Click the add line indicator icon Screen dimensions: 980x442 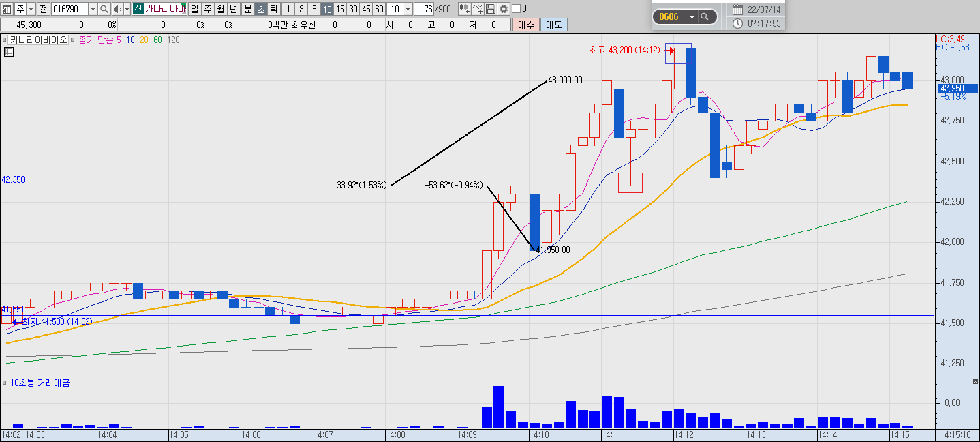point(478,9)
